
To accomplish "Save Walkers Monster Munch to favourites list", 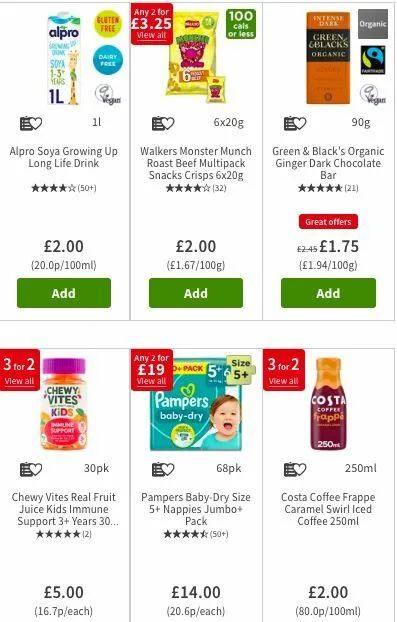I will pyautogui.click(x=163, y=123).
